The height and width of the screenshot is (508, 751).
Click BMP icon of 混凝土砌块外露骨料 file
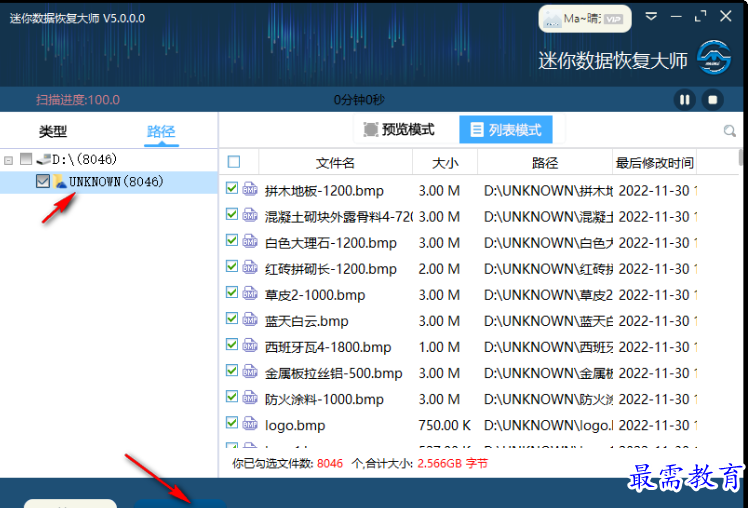pos(250,214)
